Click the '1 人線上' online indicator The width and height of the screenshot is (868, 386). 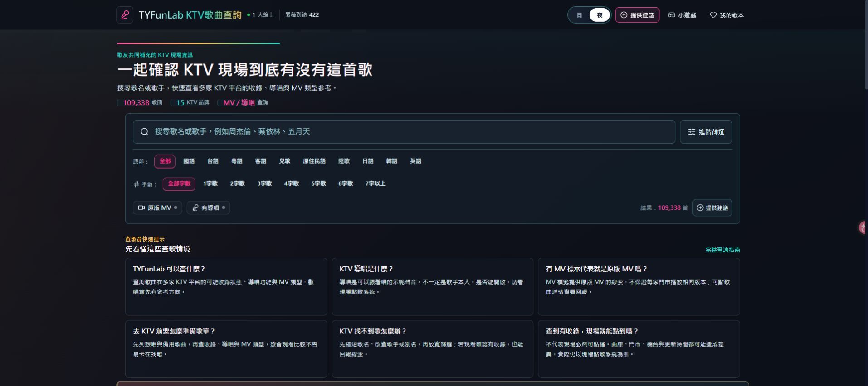(x=261, y=15)
